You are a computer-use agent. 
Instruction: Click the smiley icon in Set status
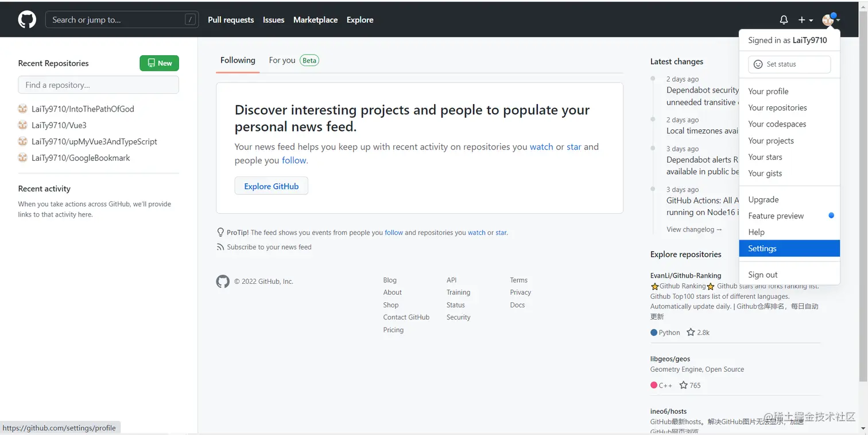[x=758, y=64]
